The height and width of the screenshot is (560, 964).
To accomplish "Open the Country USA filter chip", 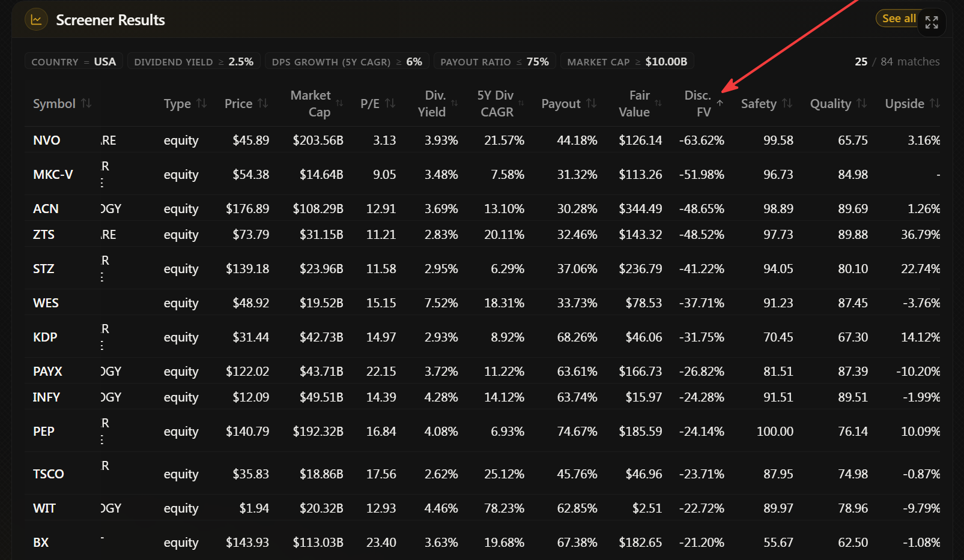I will click(74, 61).
